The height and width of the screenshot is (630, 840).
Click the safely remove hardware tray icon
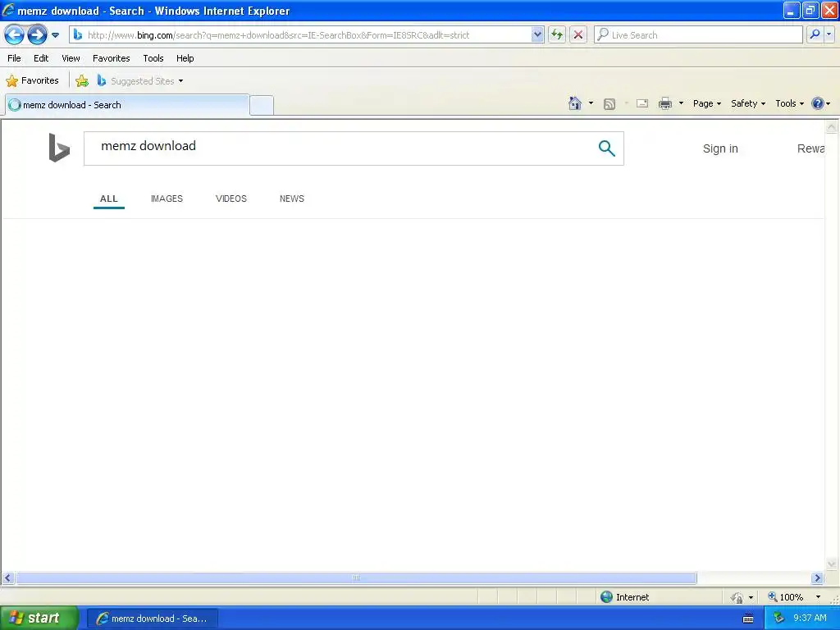[x=779, y=619]
